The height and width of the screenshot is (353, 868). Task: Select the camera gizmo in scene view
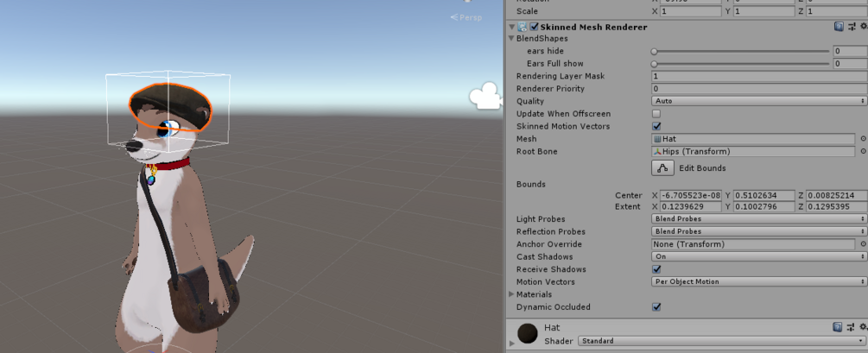tap(485, 95)
